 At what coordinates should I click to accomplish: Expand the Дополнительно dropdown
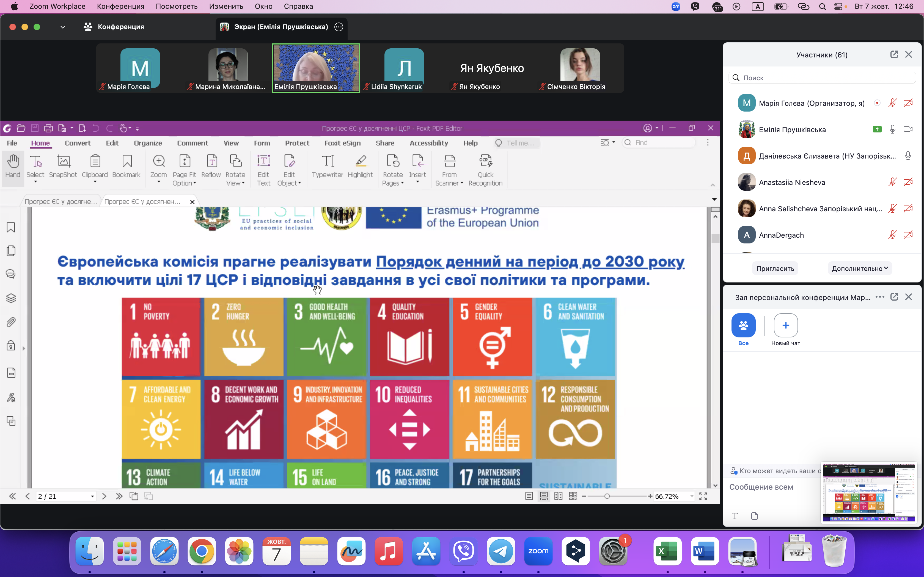point(859,268)
